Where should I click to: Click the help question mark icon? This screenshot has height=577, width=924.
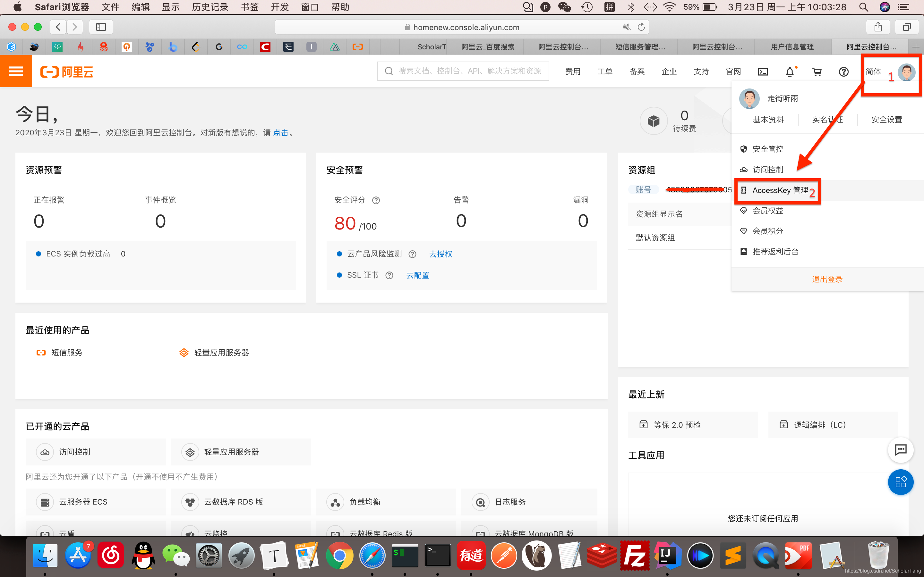(x=843, y=72)
